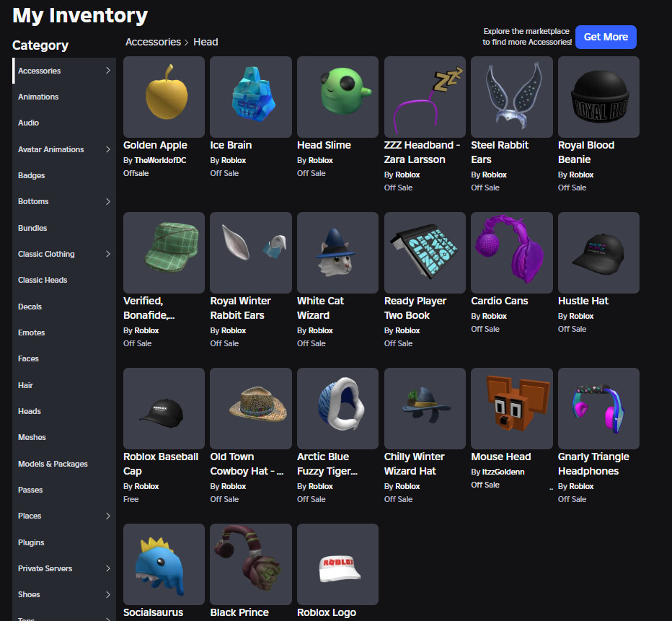Open TheWorldofDC creator link
This screenshot has width=672, height=621.
[160, 160]
